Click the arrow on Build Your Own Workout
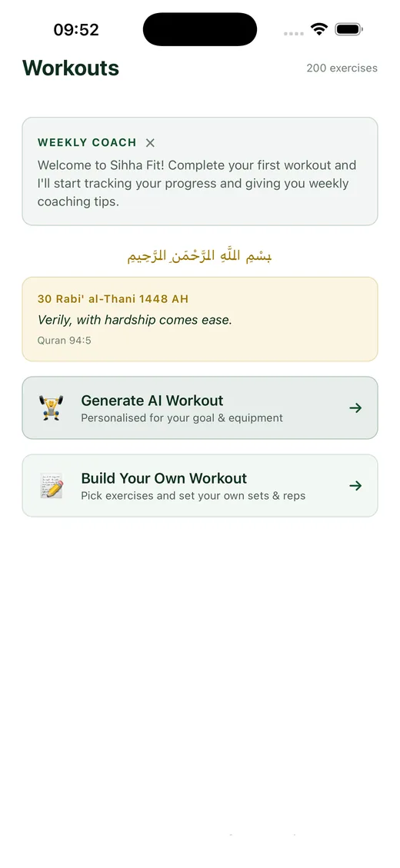Screen dimensions: 400x868 click(355, 485)
